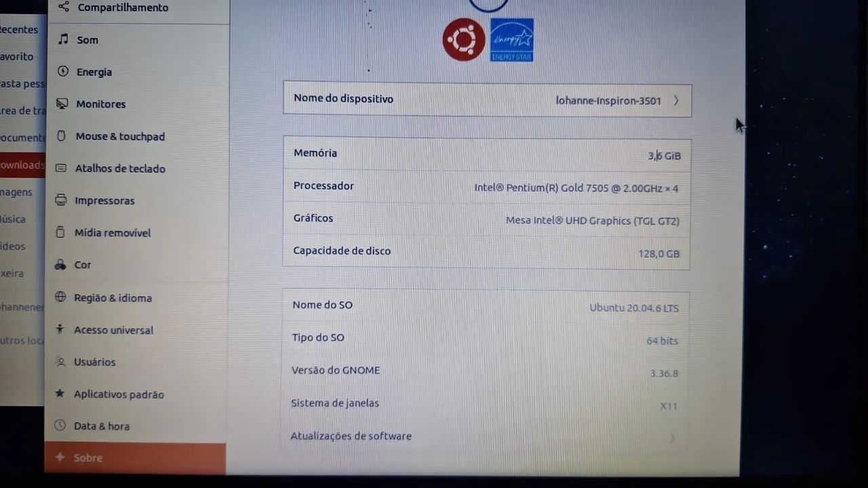The height and width of the screenshot is (488, 868).
Task: Open Mouse & touchpad in the sidebar
Action: point(138,136)
